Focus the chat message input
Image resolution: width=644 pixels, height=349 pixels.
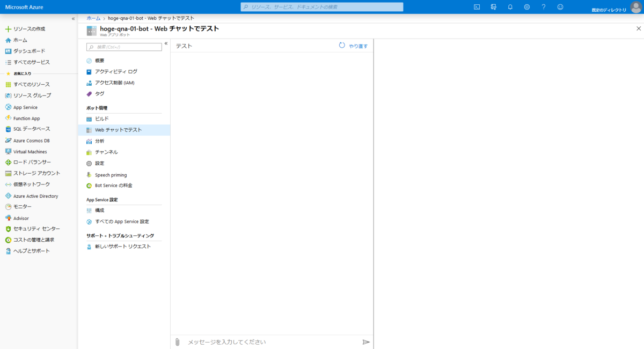pos(272,342)
